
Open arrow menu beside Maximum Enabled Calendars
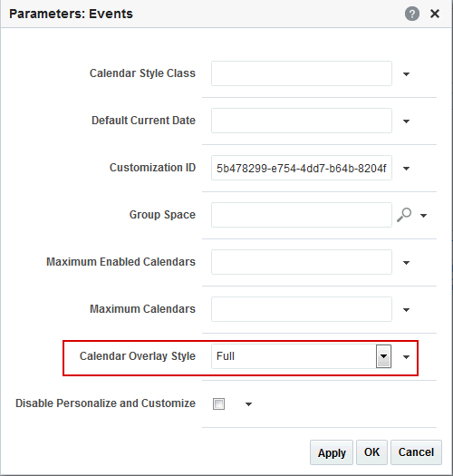click(406, 263)
